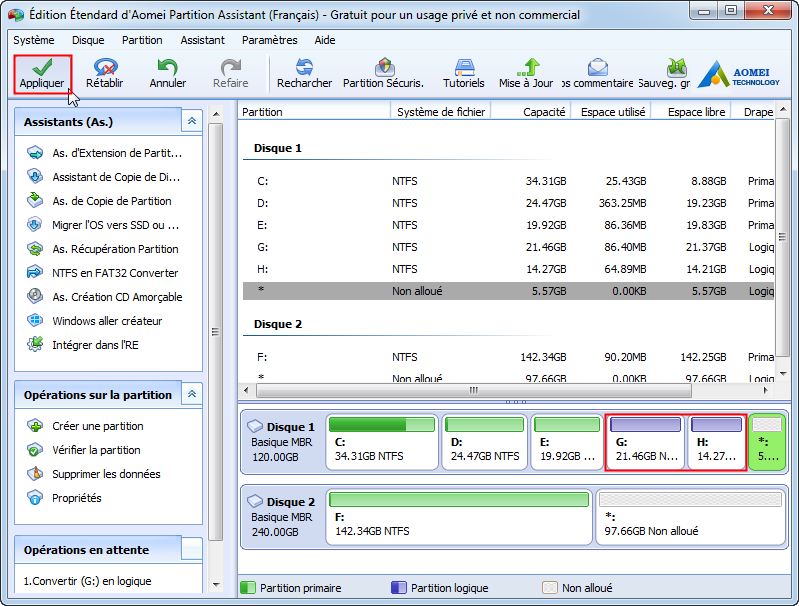The height and width of the screenshot is (606, 799).
Task: Click the Appliquer checkmark icon
Action: pos(42,67)
